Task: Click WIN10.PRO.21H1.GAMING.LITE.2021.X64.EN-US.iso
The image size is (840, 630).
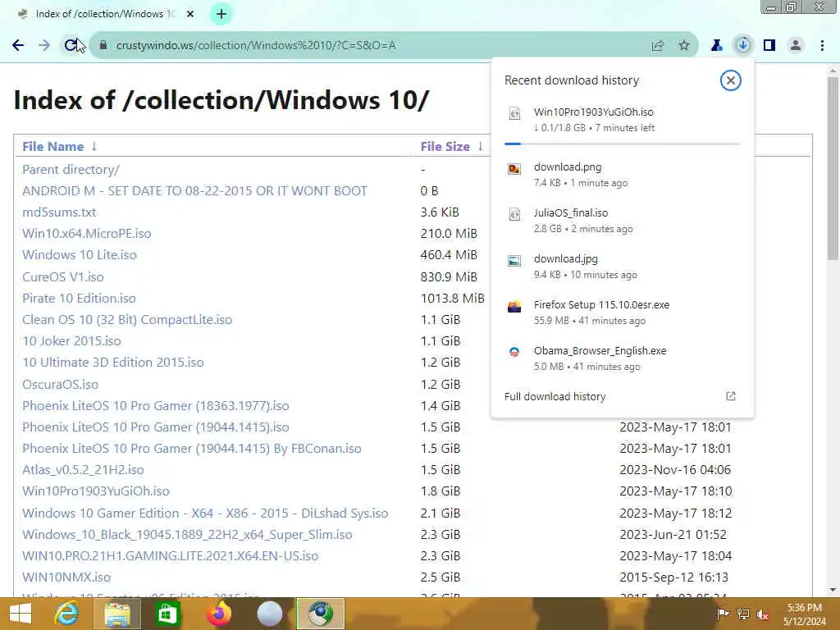Action: click(170, 556)
